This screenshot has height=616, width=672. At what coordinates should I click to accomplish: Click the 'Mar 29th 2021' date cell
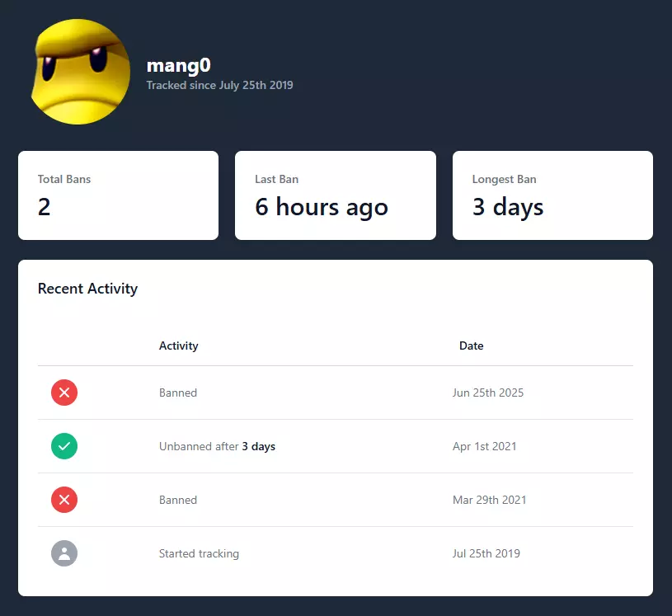pyautogui.click(x=490, y=500)
